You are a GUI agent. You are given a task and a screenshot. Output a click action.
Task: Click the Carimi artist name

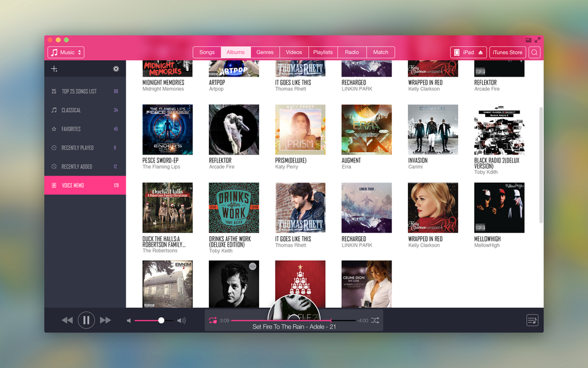pos(415,167)
